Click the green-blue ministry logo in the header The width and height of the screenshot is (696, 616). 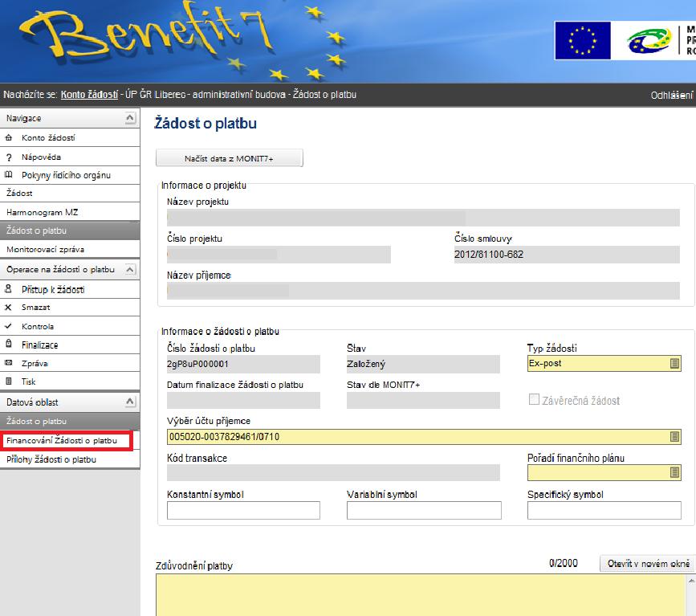(649, 40)
